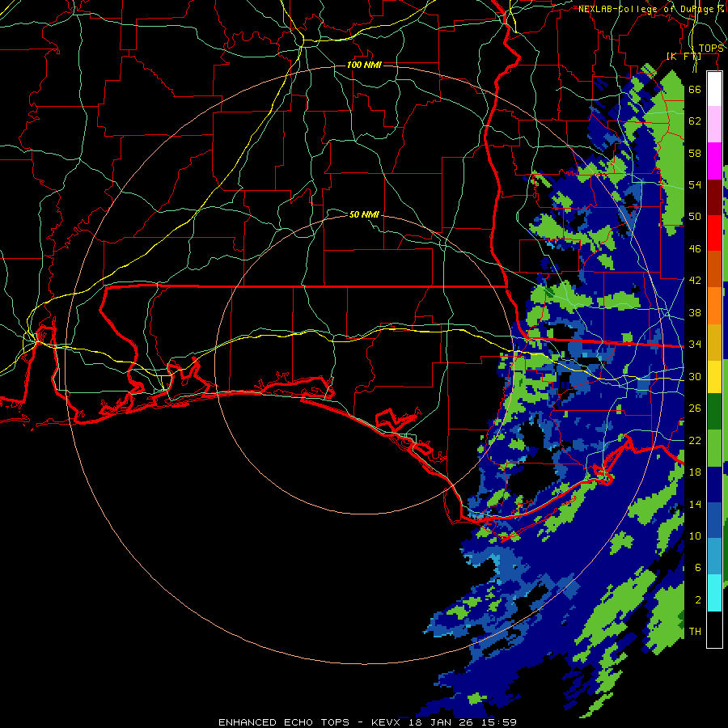
Task: Click the "18" legend value
Action: (x=695, y=472)
